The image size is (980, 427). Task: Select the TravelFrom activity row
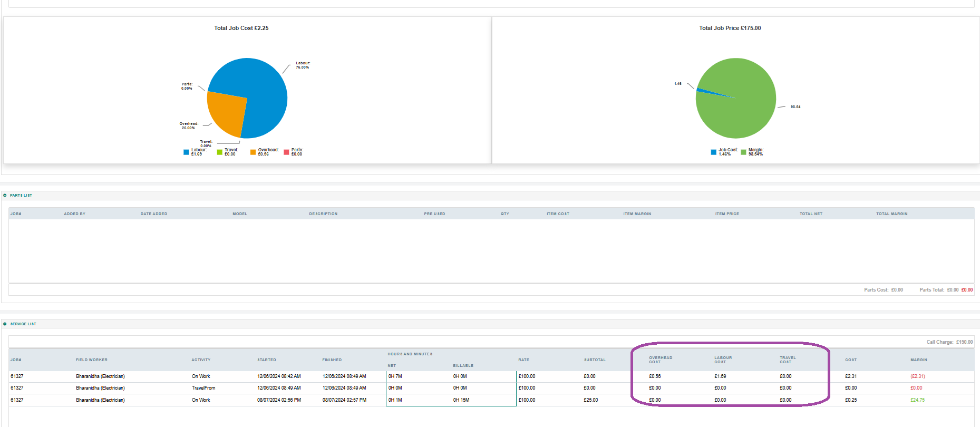point(203,388)
